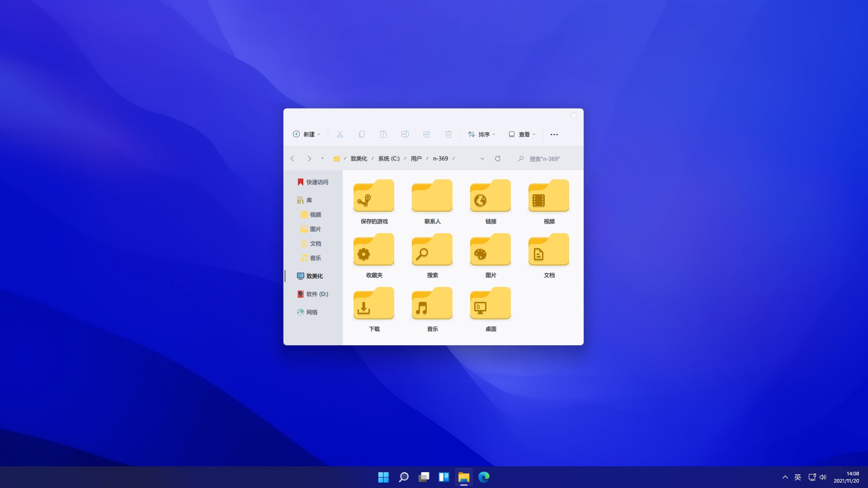Image resolution: width=868 pixels, height=488 pixels.
Task: Select 用户 in the address breadcrumb
Action: (x=416, y=159)
